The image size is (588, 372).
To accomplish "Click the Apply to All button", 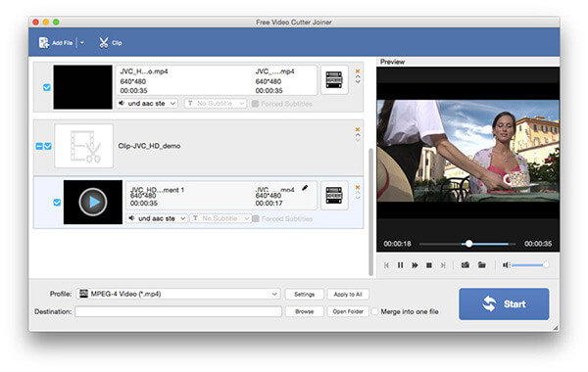I will [x=348, y=294].
